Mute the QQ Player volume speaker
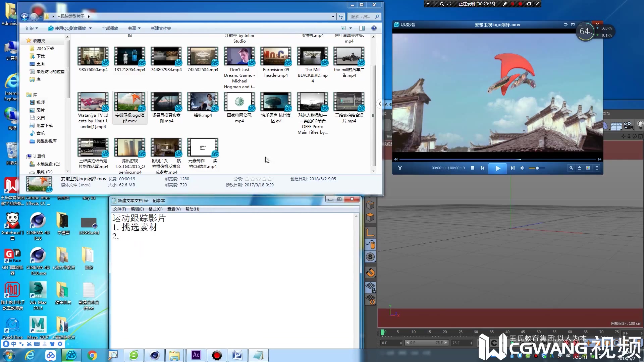Image resolution: width=644 pixels, height=362 pixels. (x=522, y=168)
